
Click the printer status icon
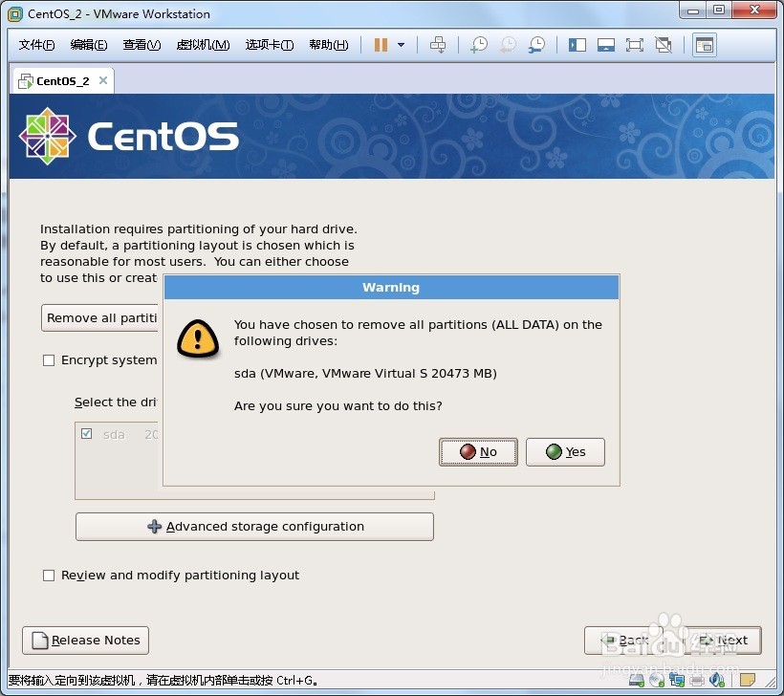[x=696, y=680]
